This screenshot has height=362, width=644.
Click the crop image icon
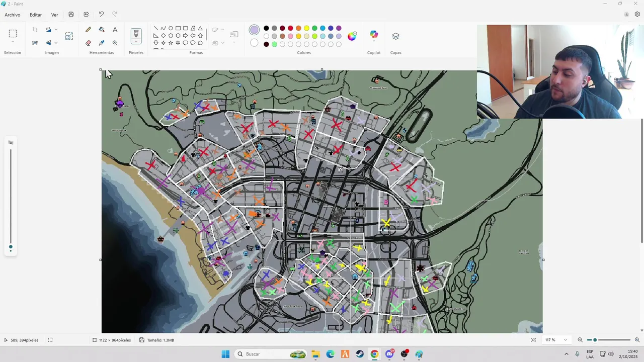click(x=35, y=30)
